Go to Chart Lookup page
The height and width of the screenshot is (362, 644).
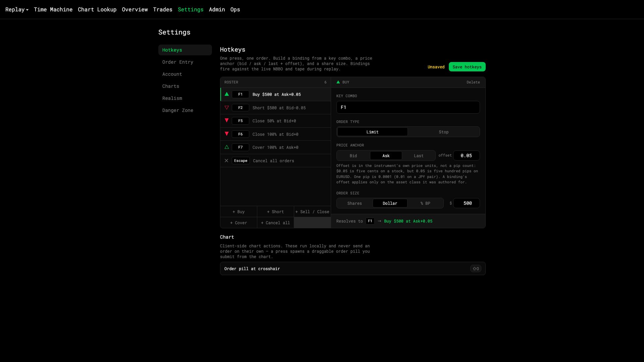[x=97, y=9]
